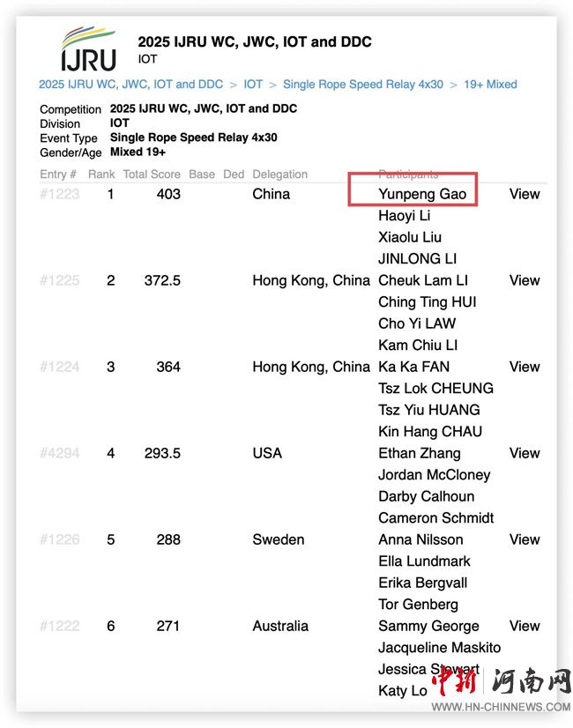This screenshot has width=573, height=728.
Task: Open Single Rope Speed Relay 4x30 breadcrumb
Action: point(363,85)
